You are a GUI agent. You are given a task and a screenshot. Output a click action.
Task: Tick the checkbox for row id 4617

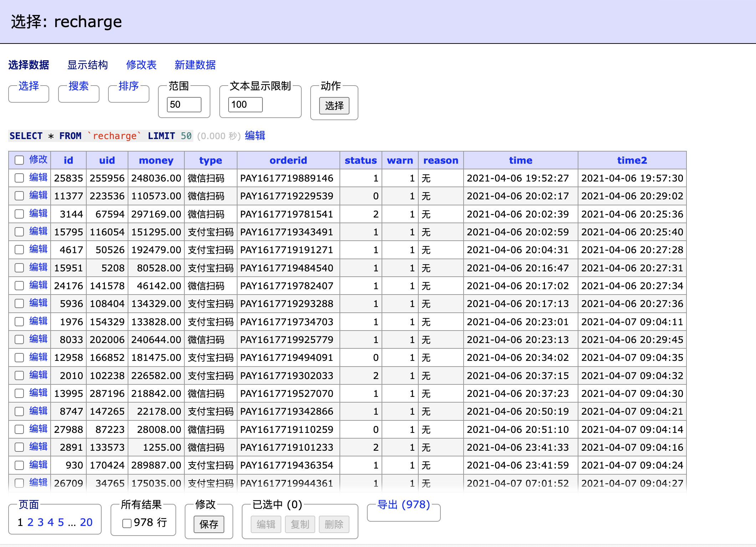tap(19, 250)
